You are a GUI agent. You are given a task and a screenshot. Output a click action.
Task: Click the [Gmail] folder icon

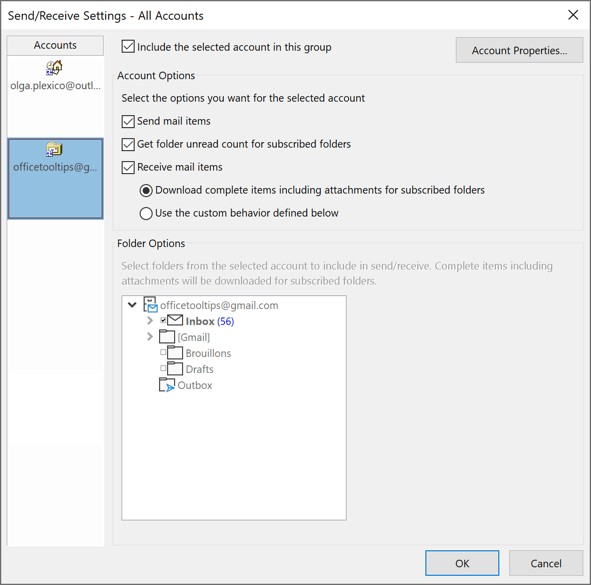[x=167, y=336]
